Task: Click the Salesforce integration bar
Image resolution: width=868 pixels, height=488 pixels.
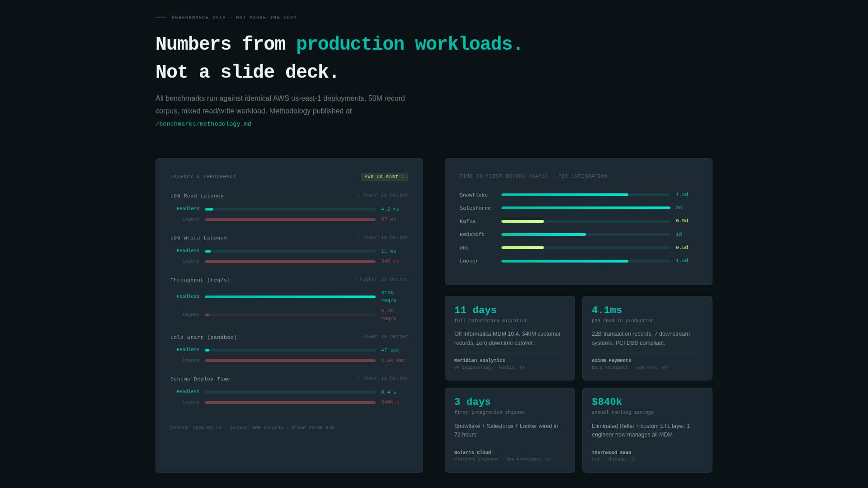Action: coord(585,208)
